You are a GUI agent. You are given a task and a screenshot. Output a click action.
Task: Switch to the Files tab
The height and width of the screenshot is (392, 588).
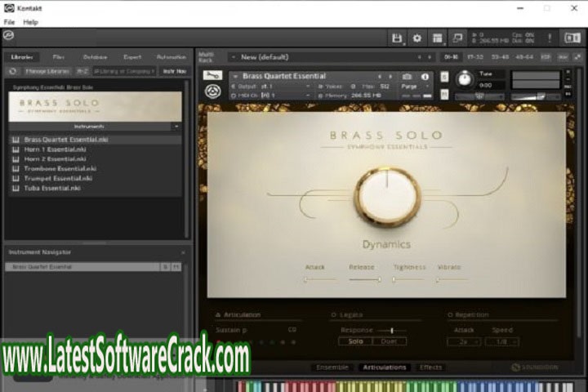coord(58,57)
